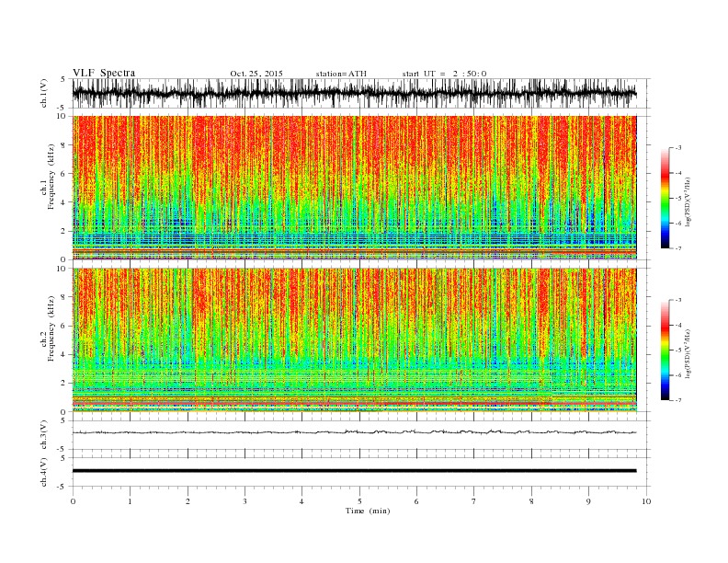Viewport: 728px width, 563px height.
Task: Click the ch.1 voltage waveform trace
Action: 354,93
